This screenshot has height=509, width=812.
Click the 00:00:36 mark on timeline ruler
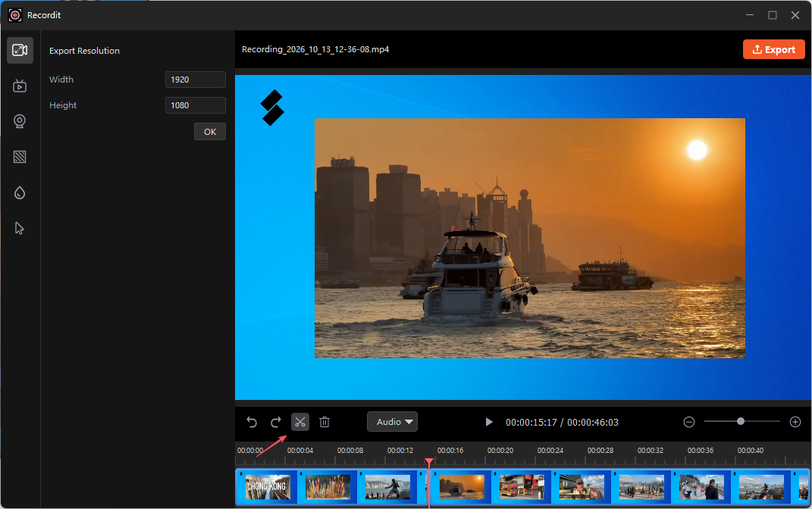[700, 451]
